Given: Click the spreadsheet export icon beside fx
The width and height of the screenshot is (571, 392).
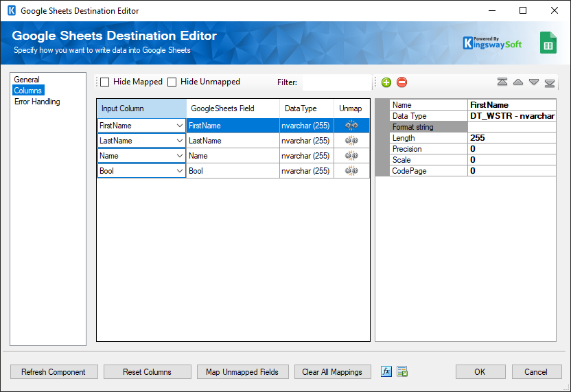Looking at the screenshot, I should click(402, 371).
